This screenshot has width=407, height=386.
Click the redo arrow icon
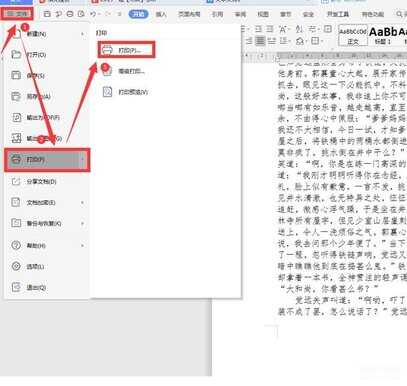(x=108, y=14)
